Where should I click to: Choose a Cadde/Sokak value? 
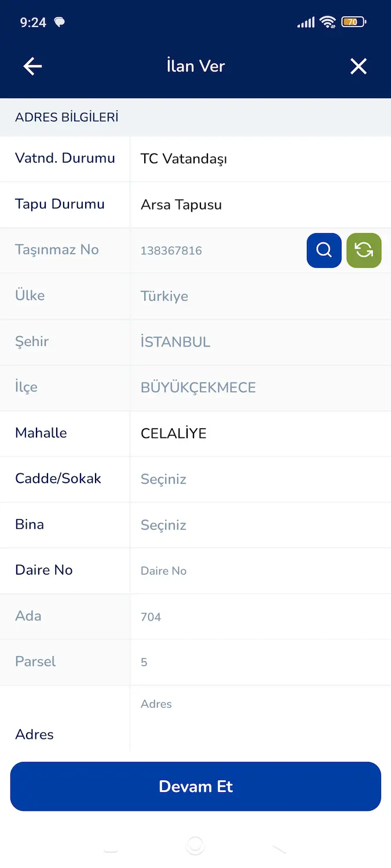(x=260, y=479)
